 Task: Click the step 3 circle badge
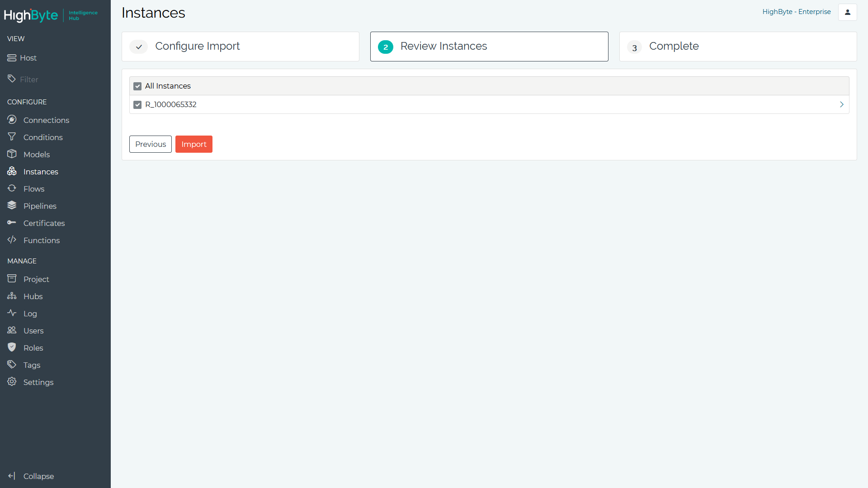click(x=635, y=47)
